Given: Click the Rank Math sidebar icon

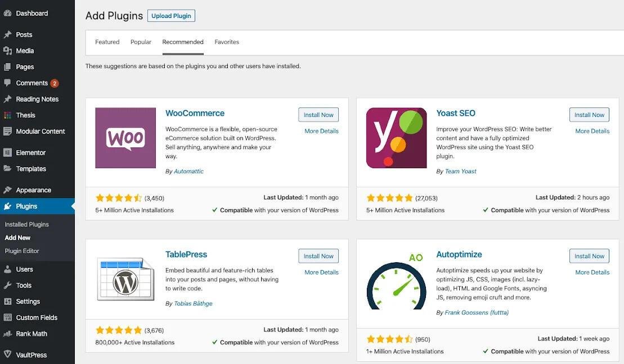Looking at the screenshot, I should (x=7, y=333).
